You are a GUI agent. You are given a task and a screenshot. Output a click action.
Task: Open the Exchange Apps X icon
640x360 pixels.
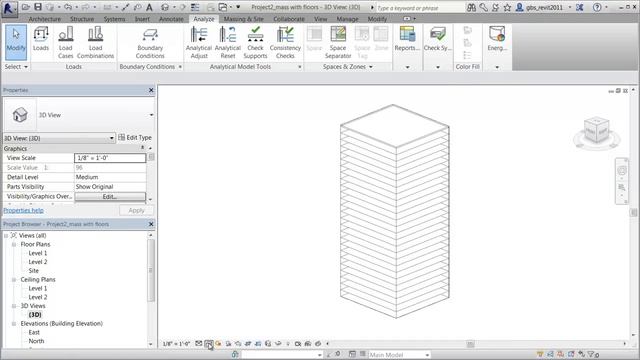[x=580, y=7]
